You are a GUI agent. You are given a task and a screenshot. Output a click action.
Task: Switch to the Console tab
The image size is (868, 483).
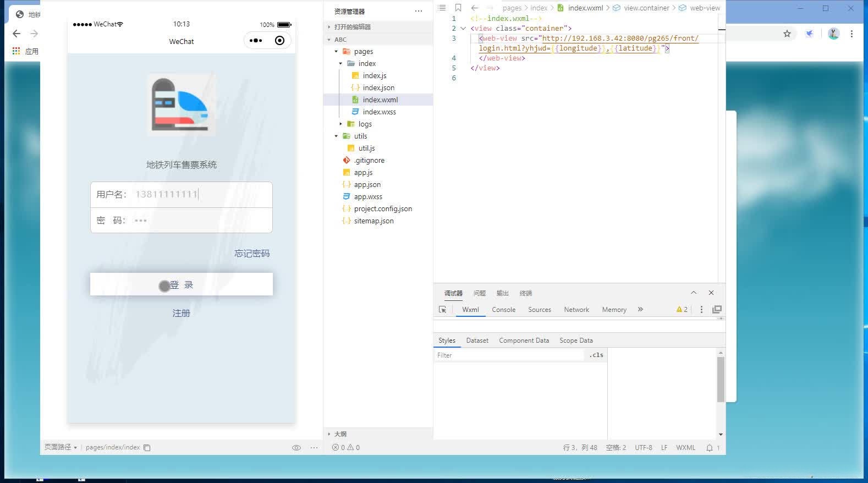coord(503,310)
